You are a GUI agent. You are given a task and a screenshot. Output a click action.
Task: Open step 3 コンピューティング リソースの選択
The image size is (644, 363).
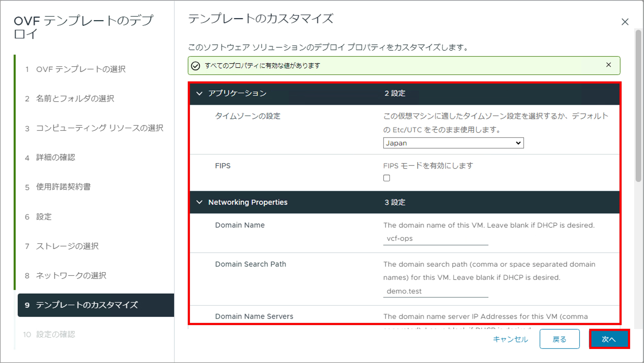coord(99,128)
